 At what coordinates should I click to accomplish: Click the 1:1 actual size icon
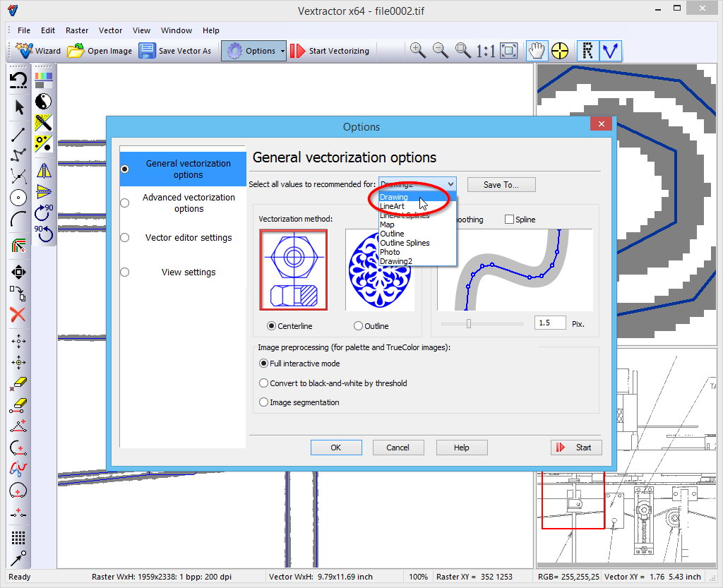tap(485, 51)
